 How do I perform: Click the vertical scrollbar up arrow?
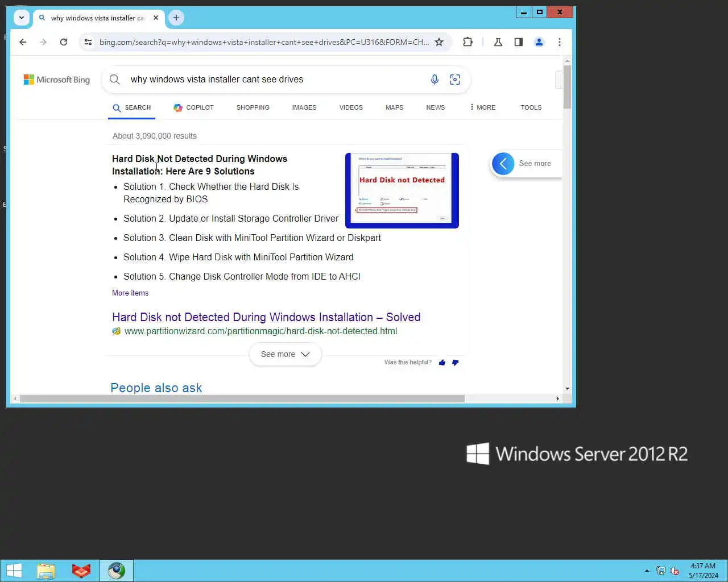(567, 61)
